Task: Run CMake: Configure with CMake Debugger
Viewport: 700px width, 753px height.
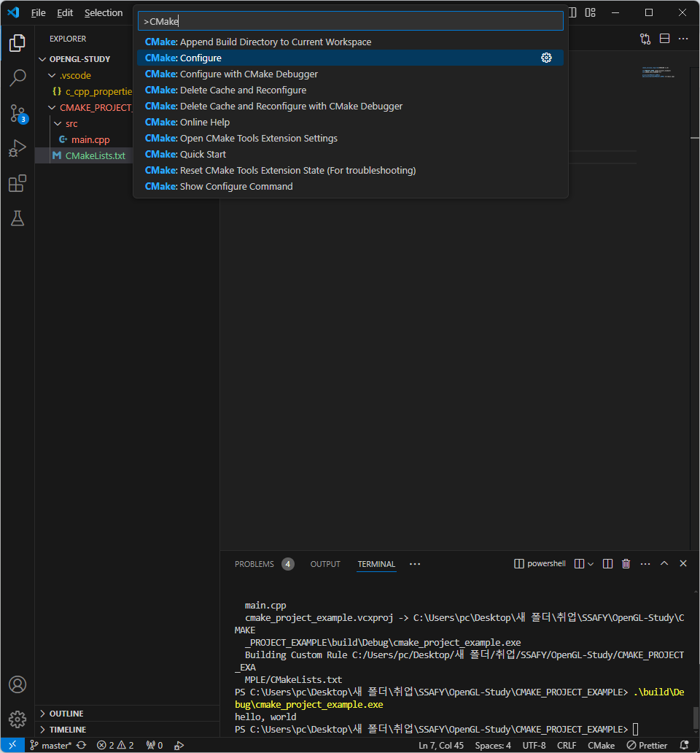Action: 350,74
